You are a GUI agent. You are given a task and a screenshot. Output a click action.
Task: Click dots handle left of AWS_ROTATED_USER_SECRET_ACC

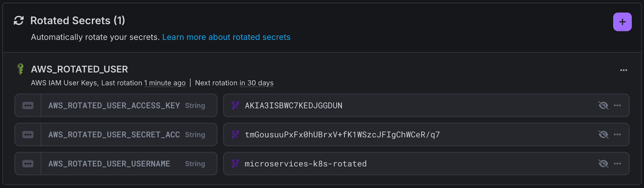(x=28, y=135)
